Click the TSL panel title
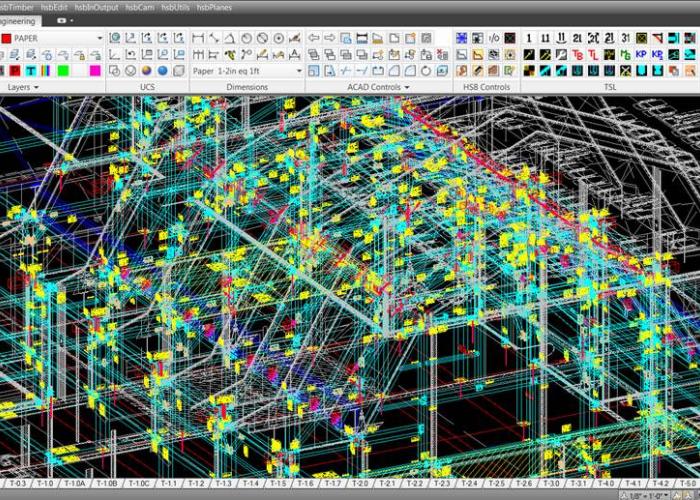Viewport: 700px width, 500px height. coord(610,88)
